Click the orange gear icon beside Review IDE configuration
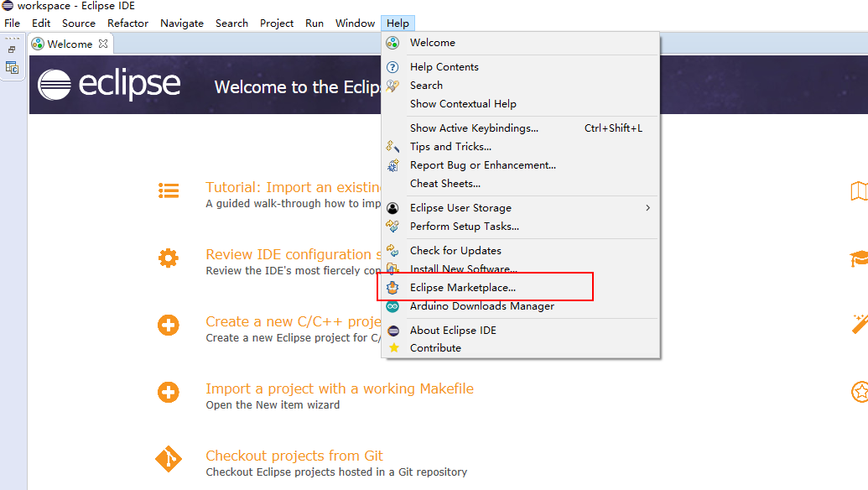 click(x=169, y=258)
